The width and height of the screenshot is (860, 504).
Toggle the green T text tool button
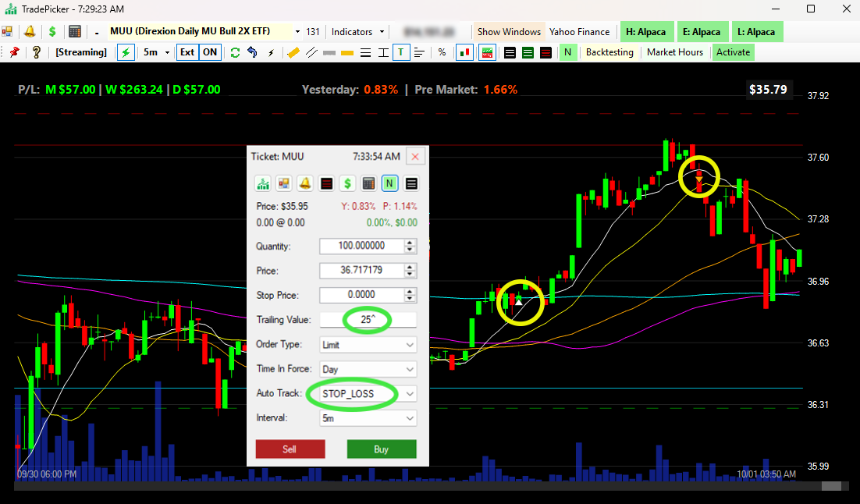coord(401,52)
